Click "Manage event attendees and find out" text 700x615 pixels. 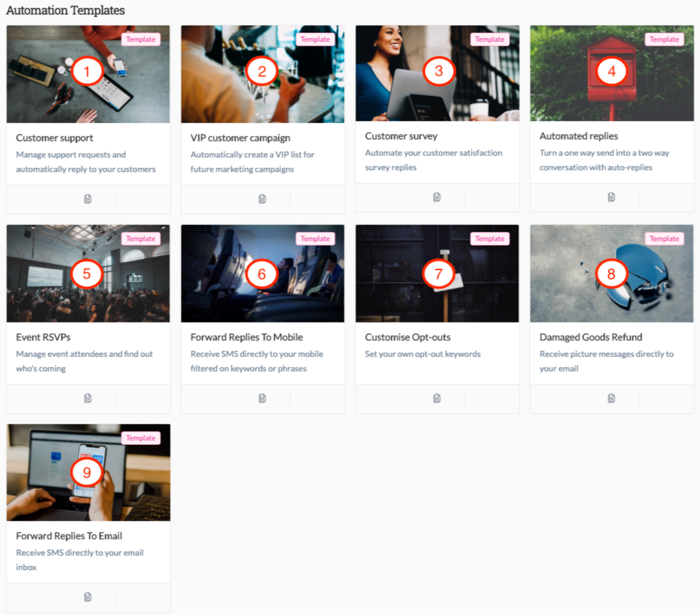point(84,361)
